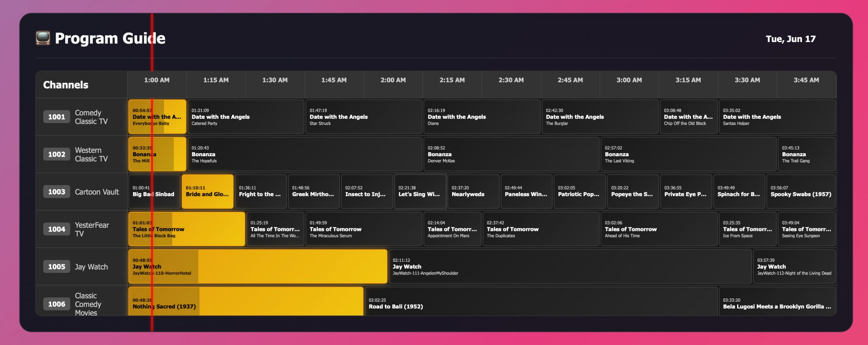868x345 pixels.
Task: Select channel 1002 Western Classic TV
Action: (81, 154)
